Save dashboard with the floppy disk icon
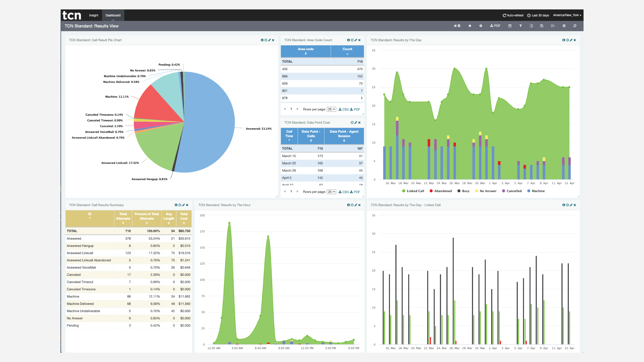Image resolution: width=644 pixels, height=362 pixels. [x=542, y=26]
